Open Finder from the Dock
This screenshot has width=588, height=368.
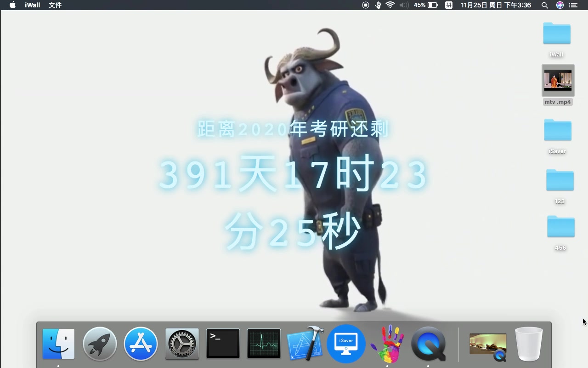(58, 344)
